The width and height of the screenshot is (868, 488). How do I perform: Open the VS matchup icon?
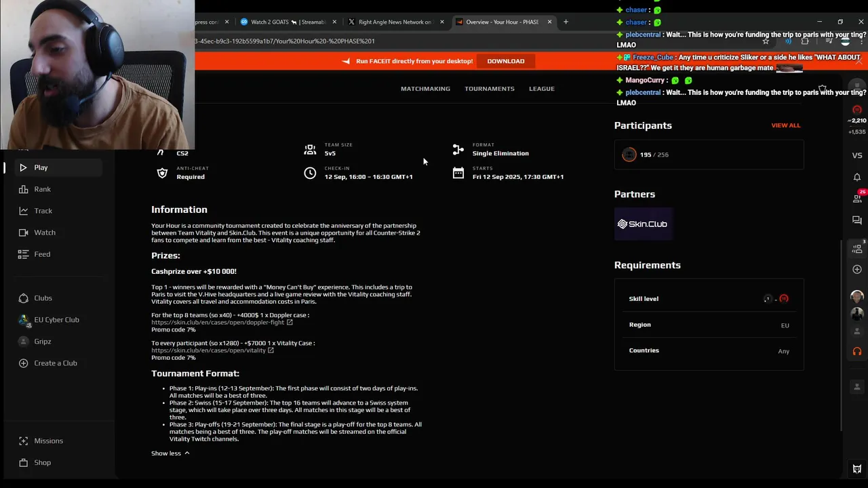click(x=857, y=155)
